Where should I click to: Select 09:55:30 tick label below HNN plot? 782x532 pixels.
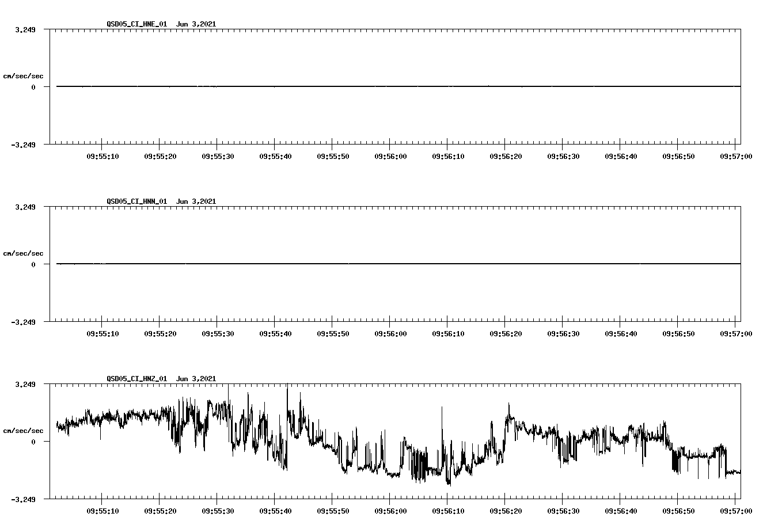(x=218, y=333)
